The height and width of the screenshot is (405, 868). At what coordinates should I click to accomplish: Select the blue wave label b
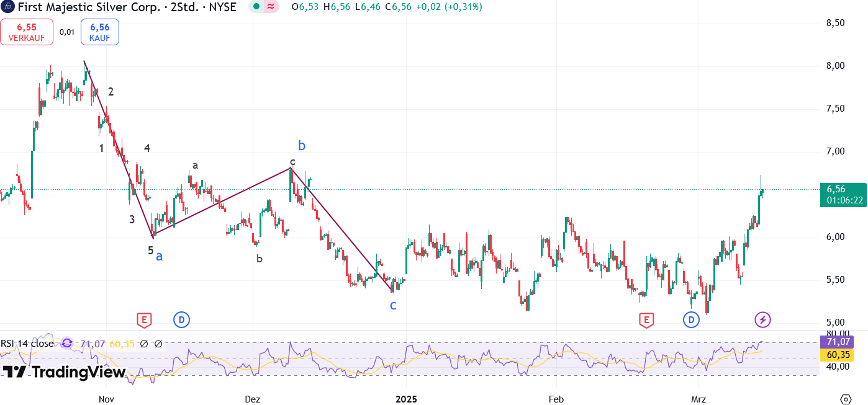point(302,146)
